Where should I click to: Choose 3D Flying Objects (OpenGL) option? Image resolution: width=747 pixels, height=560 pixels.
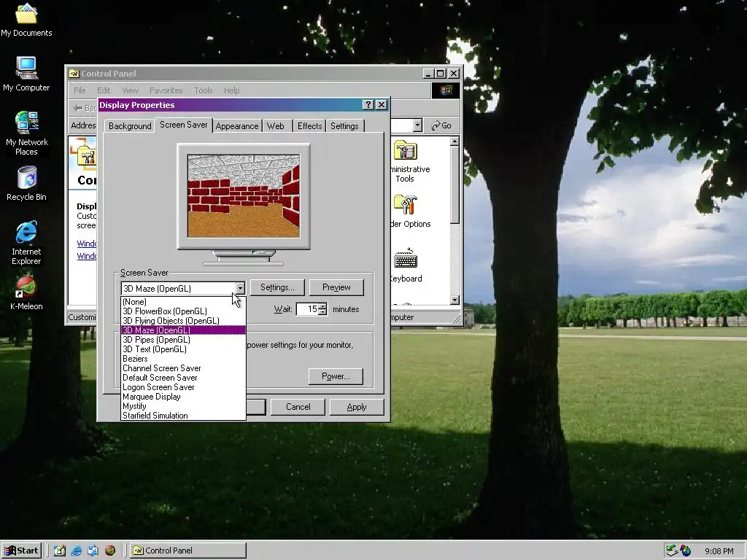coord(183,321)
